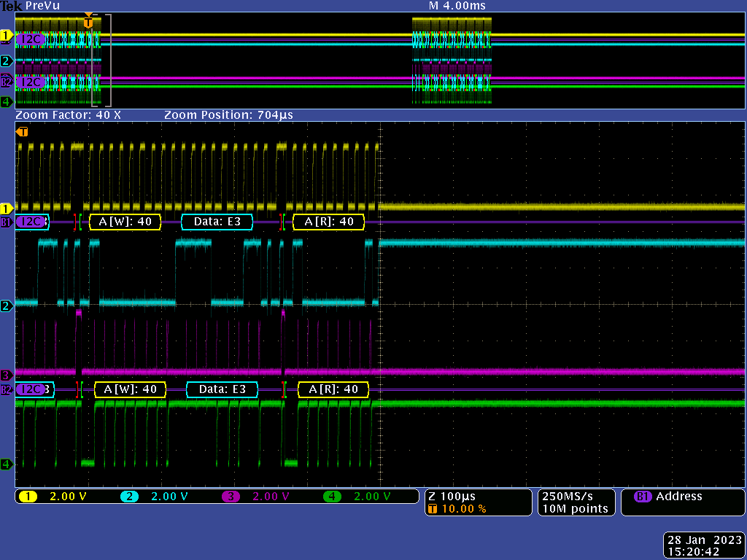Click the magenta channel 3 badge in the readout

(x=231, y=497)
